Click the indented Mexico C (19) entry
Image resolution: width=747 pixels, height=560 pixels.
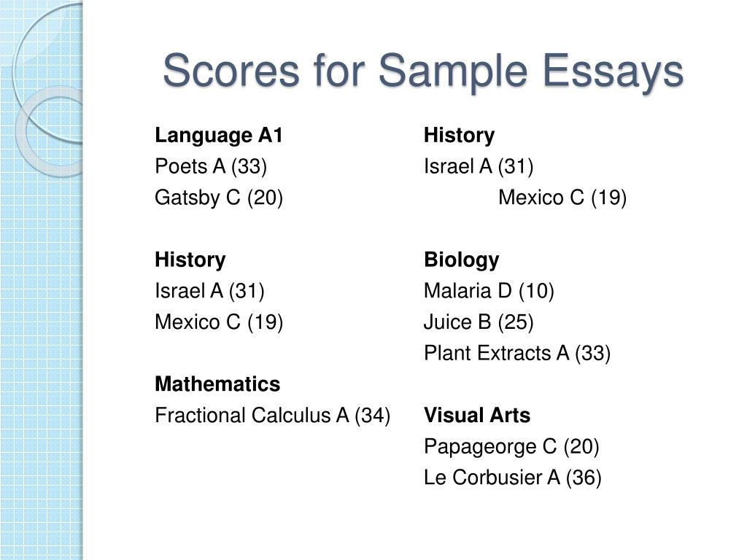click(x=562, y=198)
